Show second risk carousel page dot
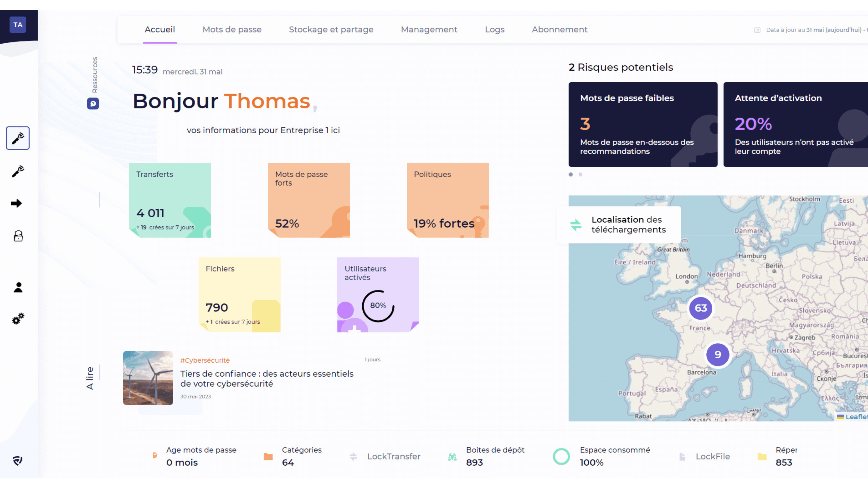 pos(580,174)
